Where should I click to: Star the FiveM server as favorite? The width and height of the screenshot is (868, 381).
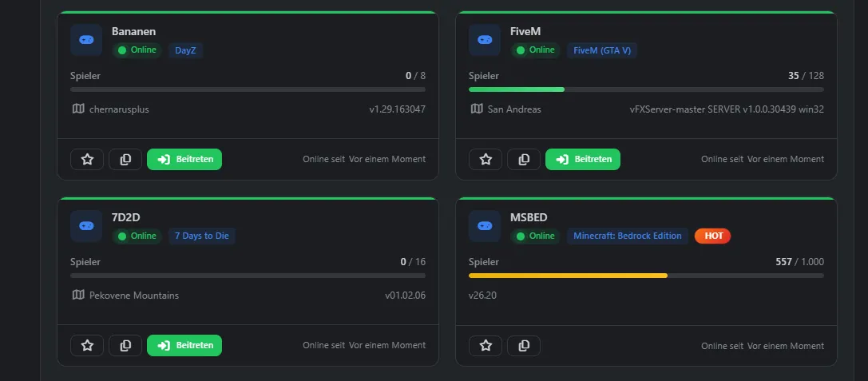(x=486, y=160)
